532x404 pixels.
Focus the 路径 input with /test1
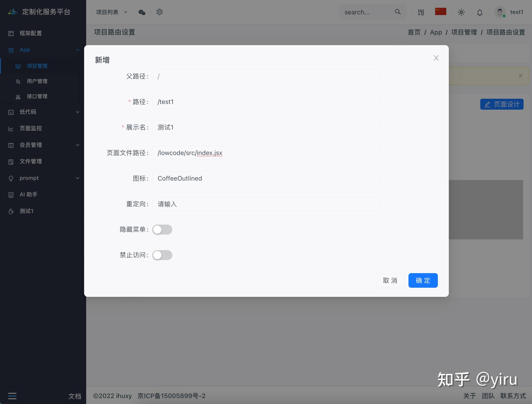pos(266,102)
